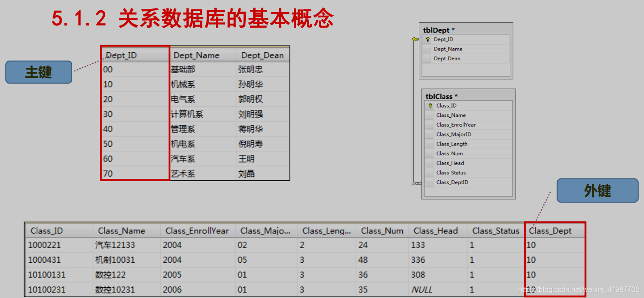The width and height of the screenshot is (644, 298).
Task: Select the tblDept diagram title bar
Action: click(x=466, y=30)
